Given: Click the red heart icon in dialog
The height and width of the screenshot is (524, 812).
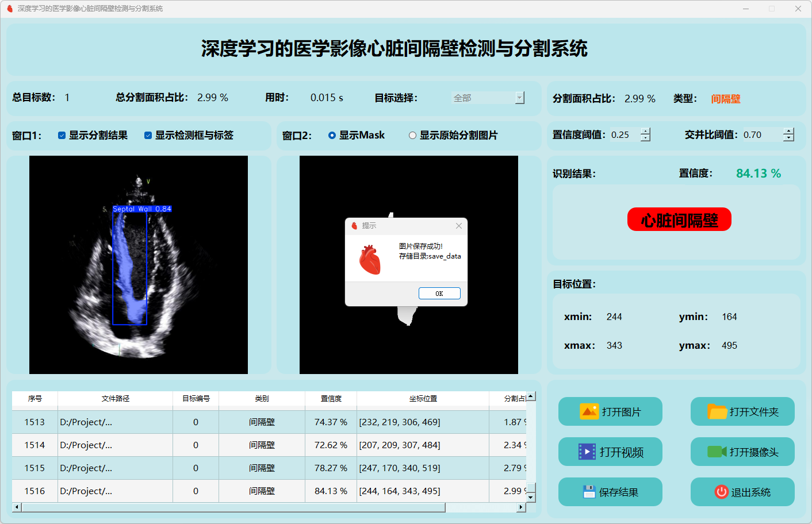Looking at the screenshot, I should [x=370, y=259].
